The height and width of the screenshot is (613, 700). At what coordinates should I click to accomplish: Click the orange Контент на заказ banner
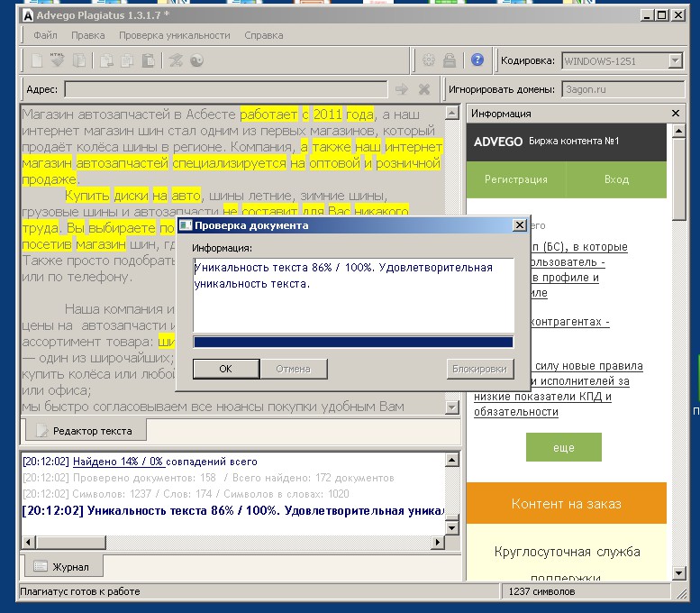click(x=567, y=504)
